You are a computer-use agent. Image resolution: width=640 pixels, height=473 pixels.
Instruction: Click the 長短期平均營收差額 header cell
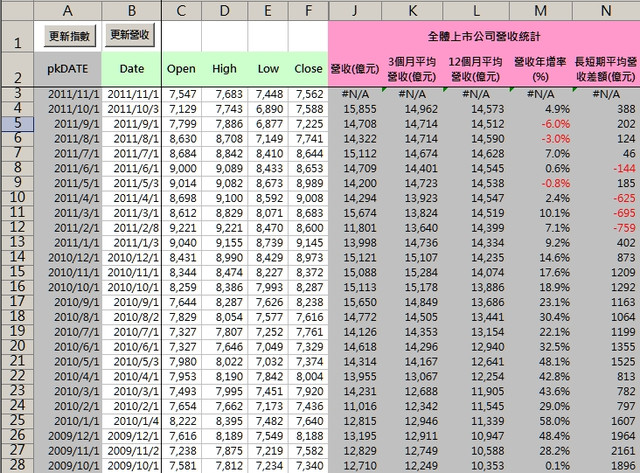point(606,69)
